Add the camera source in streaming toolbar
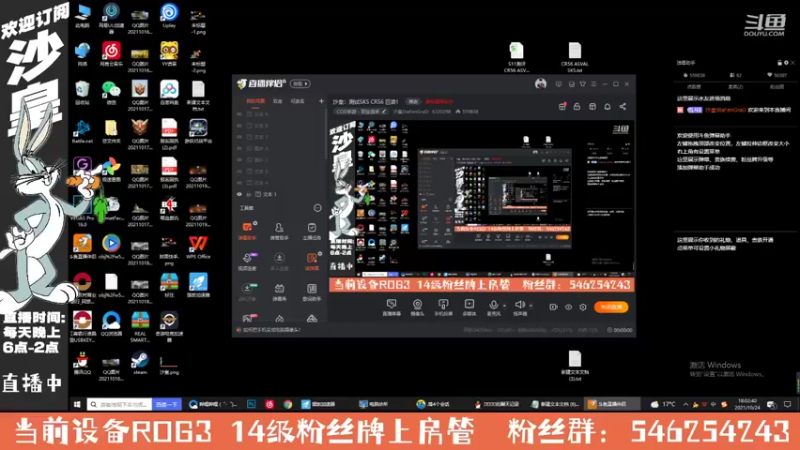Image resolution: width=800 pixels, height=450 pixels. coord(417,307)
